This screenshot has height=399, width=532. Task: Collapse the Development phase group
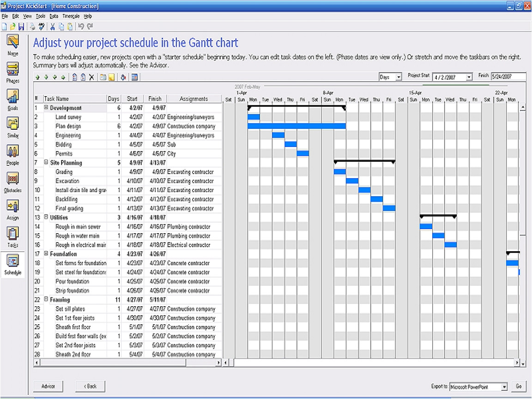tap(46, 108)
